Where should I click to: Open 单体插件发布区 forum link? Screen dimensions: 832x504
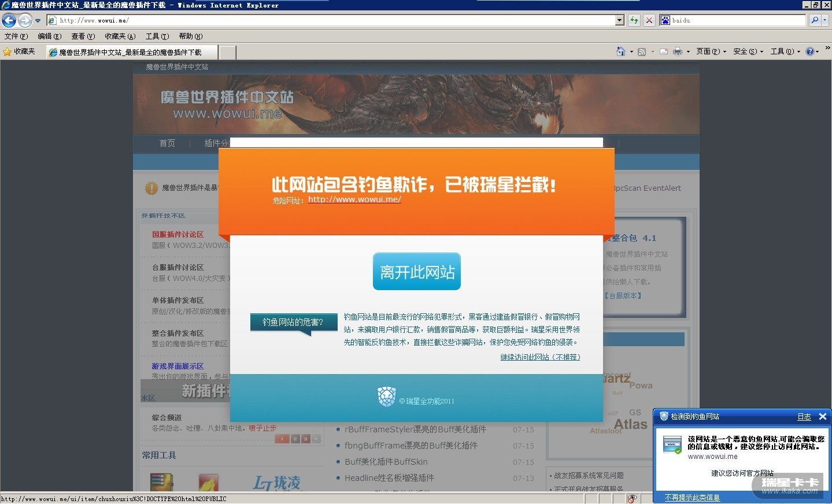tap(178, 301)
